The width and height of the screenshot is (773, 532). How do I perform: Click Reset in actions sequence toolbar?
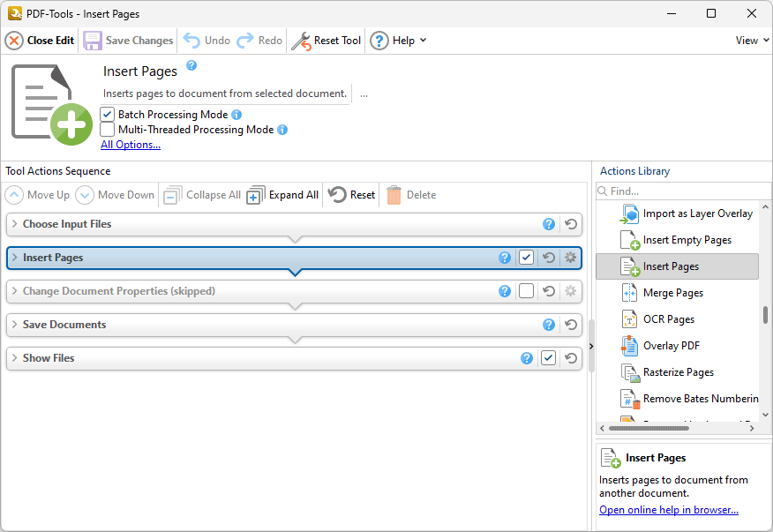[x=351, y=195]
